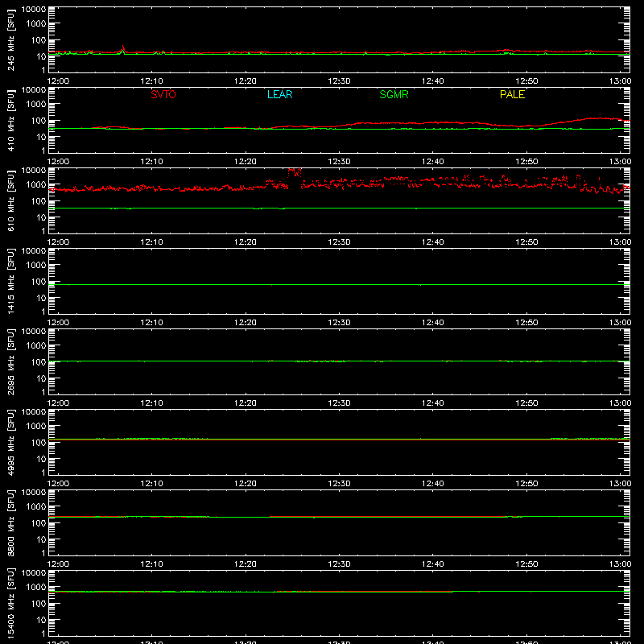Image resolution: width=644 pixels, height=644 pixels.
Task: Click 12:40 label under 610 MHz panel
Action: click(x=433, y=242)
